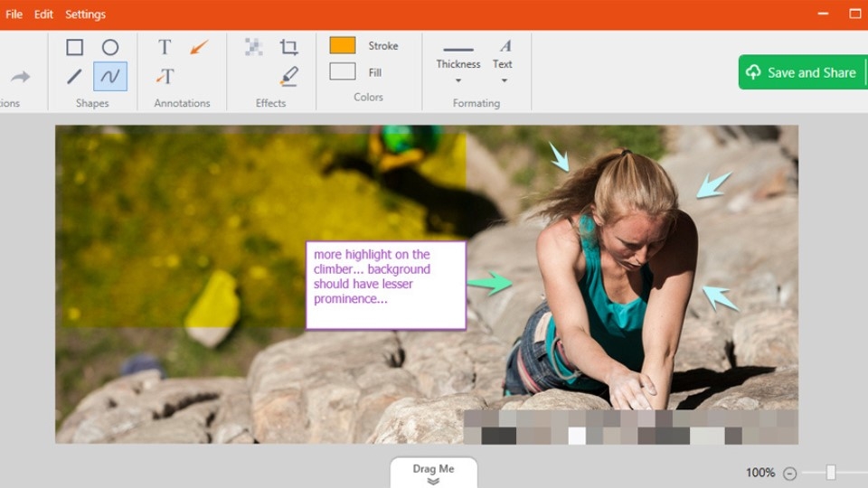Expand the Drag Me panel handle
The image size is (868, 488).
pyautogui.click(x=433, y=474)
